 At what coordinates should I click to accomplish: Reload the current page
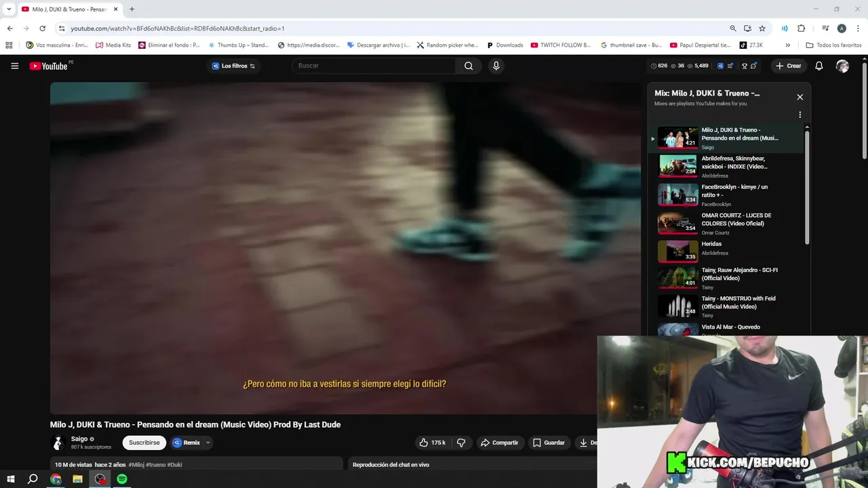(42, 28)
